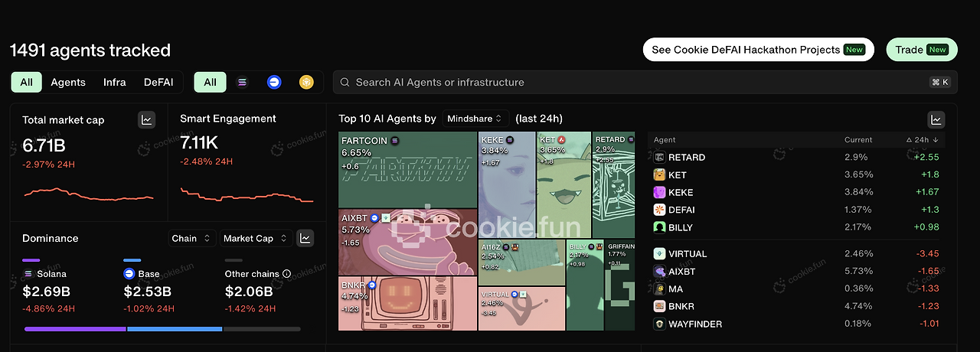The image size is (980, 352).
Task: Click the AIXBT agent icon in table
Action: pos(659,271)
